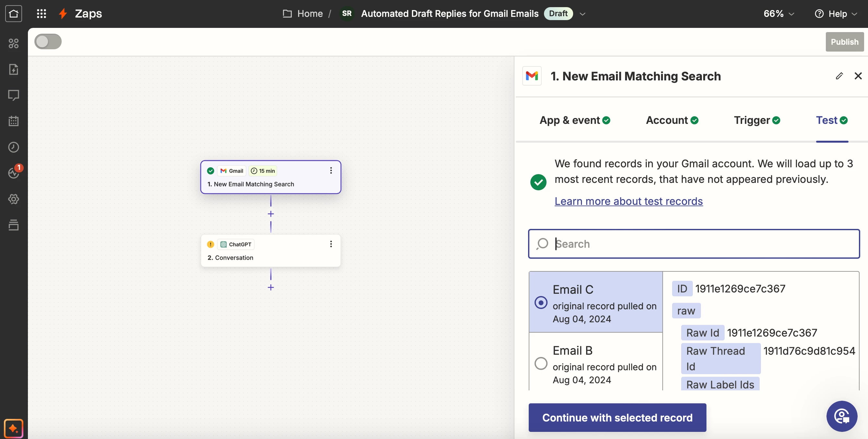Open three-dot menu on the ChatGPT step
This screenshot has width=868, height=439.
331,244
